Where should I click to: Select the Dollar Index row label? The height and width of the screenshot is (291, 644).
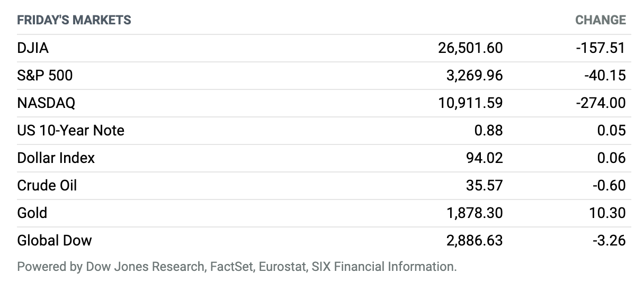point(56,158)
